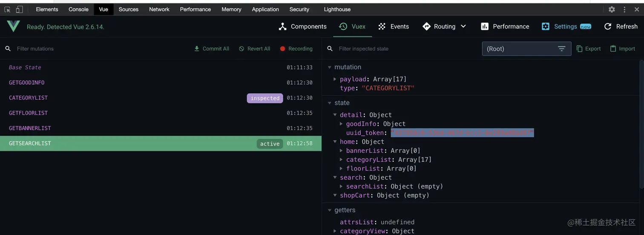The image size is (644, 235).
Task: Expand searchList Object
Action: 341,186
